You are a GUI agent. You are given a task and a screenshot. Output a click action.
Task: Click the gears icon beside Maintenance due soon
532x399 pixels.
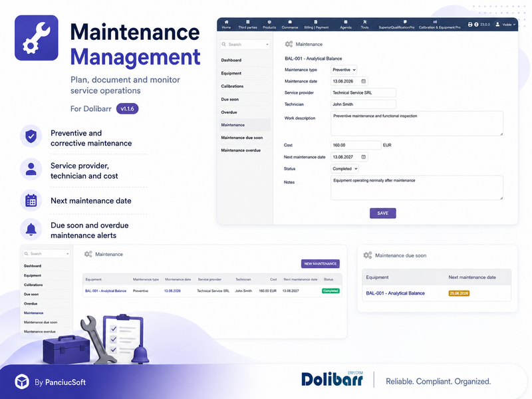(368, 255)
